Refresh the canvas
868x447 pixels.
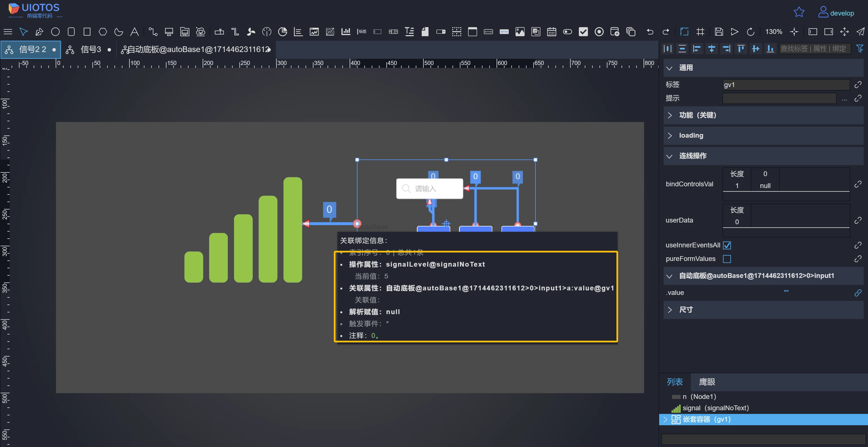pyautogui.click(x=751, y=32)
